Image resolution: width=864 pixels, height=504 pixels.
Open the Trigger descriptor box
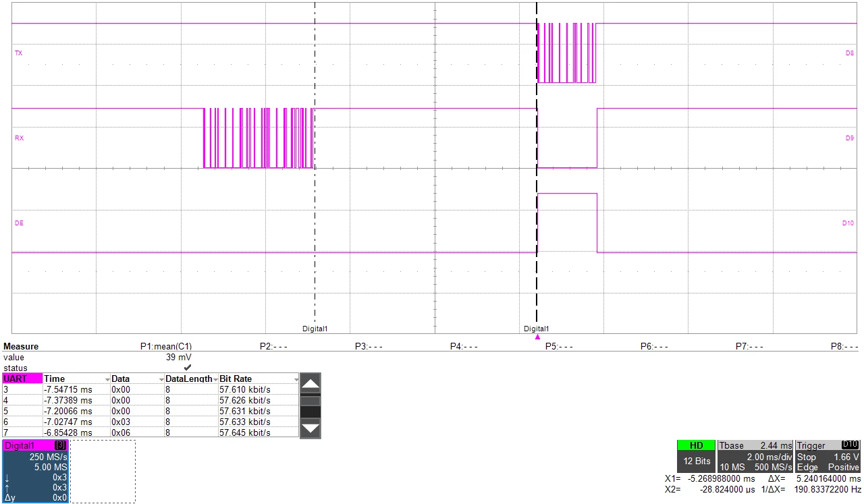pyautogui.click(x=828, y=456)
